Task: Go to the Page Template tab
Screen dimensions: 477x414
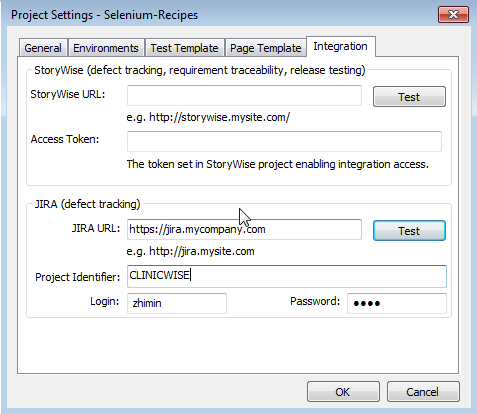Action: pyautogui.click(x=265, y=48)
